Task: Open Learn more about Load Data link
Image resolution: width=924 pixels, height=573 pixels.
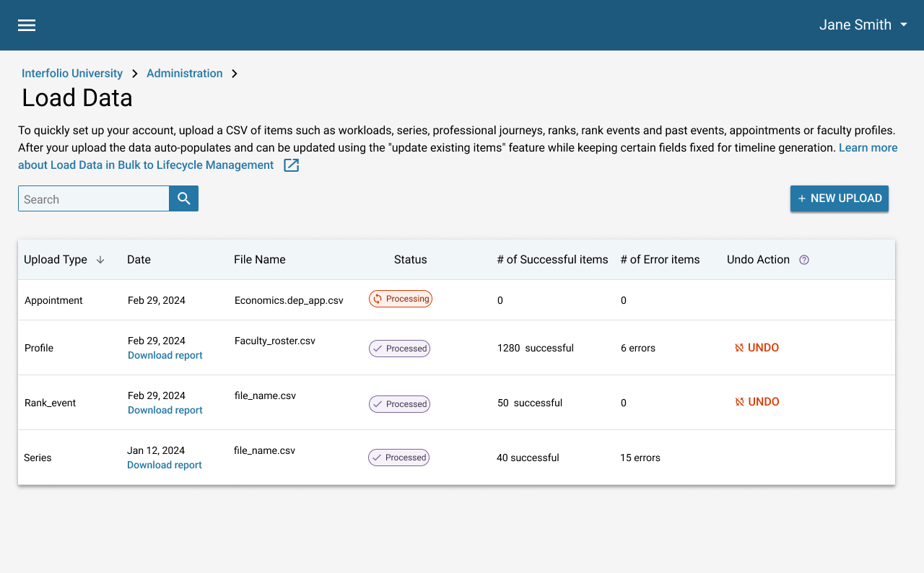Action: 868,148
